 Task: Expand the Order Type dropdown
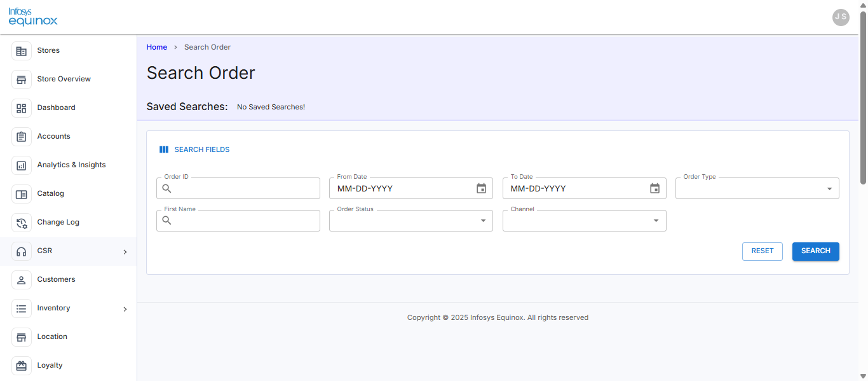pos(757,188)
